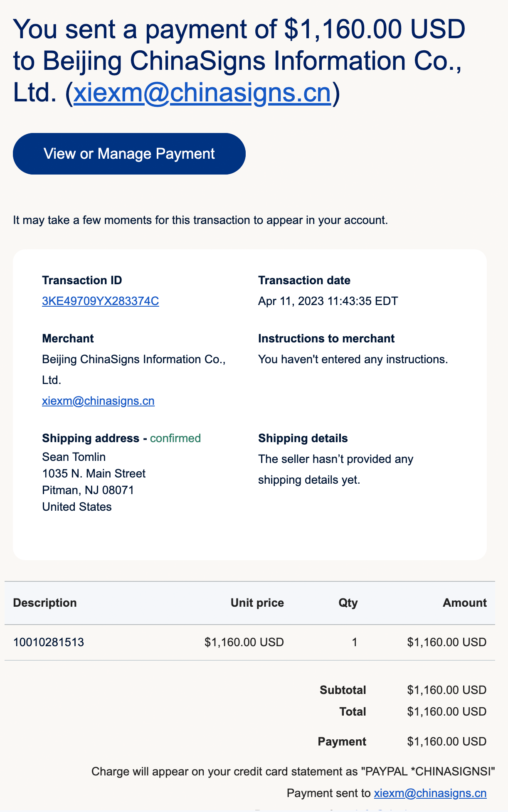Image resolution: width=508 pixels, height=812 pixels.
Task: Click the Payment amount value
Action: (447, 741)
